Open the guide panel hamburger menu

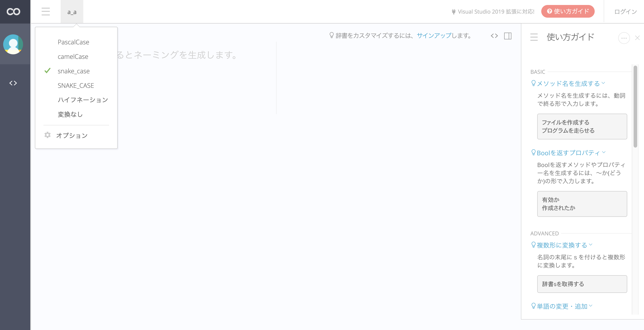click(x=534, y=37)
